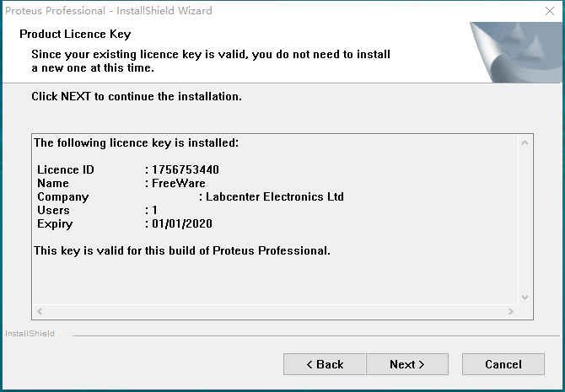This screenshot has height=392, width=565.
Task: Click the FreeWare name value
Action: click(x=178, y=183)
